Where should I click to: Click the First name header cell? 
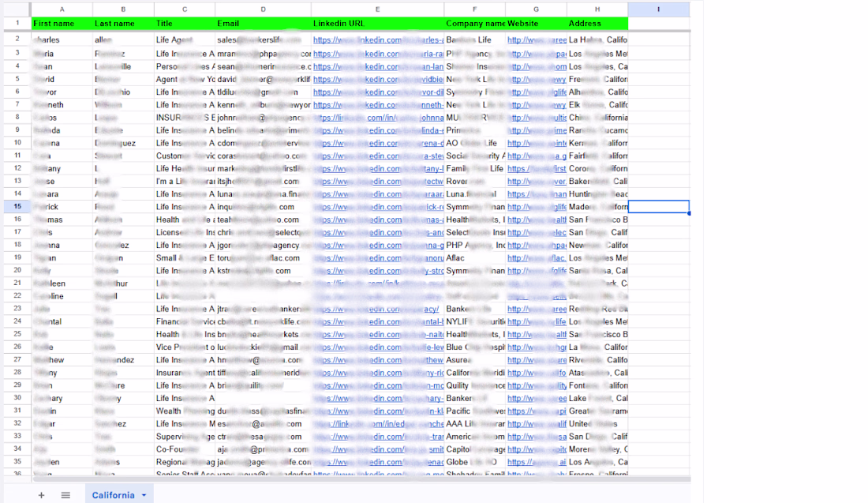pyautogui.click(x=62, y=23)
